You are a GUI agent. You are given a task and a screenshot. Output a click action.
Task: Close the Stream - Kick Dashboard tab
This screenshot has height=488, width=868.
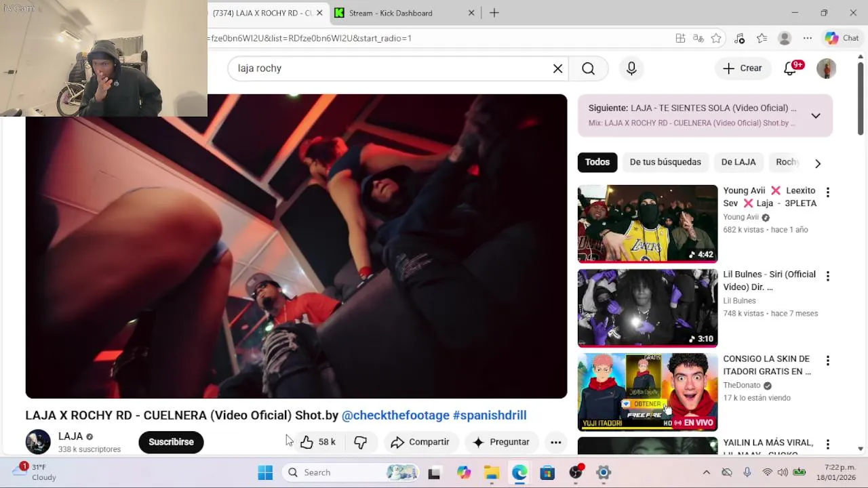click(x=471, y=13)
